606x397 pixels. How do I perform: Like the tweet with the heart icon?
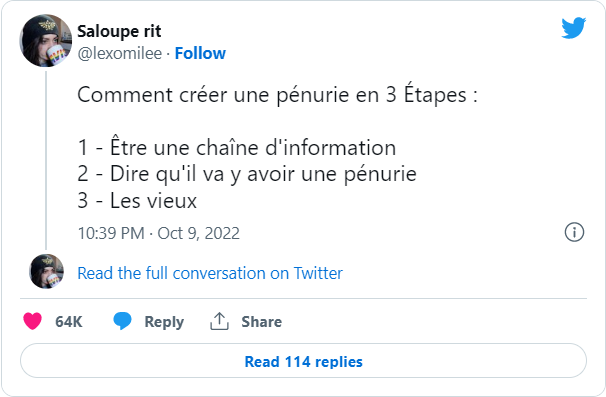coord(32,321)
